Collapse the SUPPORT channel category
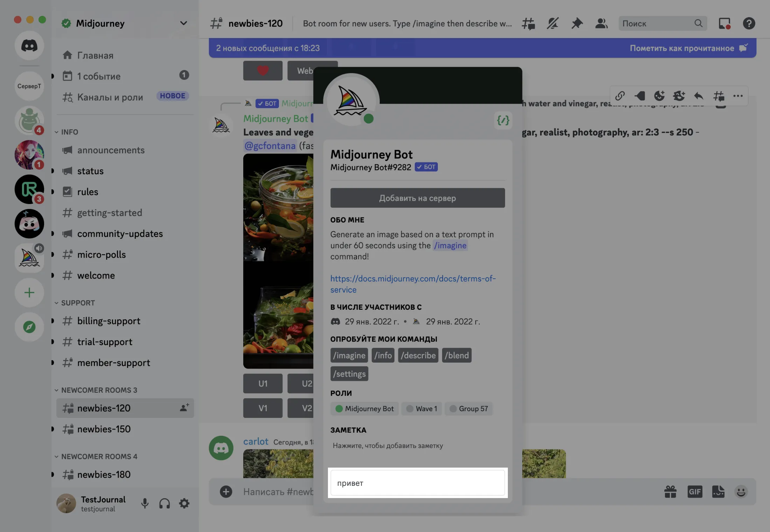The height and width of the screenshot is (532, 770). tap(75, 303)
